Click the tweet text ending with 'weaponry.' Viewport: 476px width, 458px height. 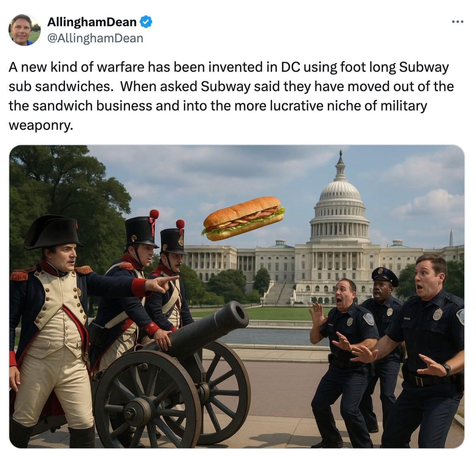click(x=231, y=96)
